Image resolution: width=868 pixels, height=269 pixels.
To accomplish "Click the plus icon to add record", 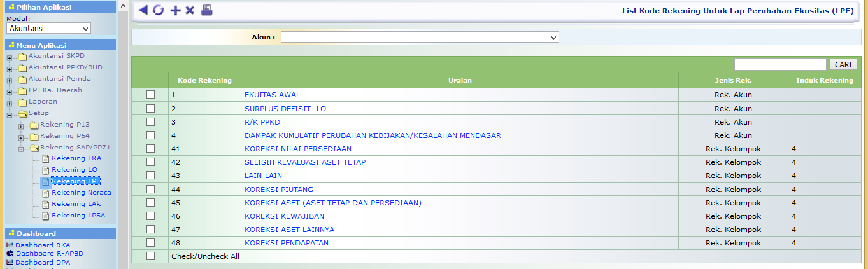I will point(175,10).
